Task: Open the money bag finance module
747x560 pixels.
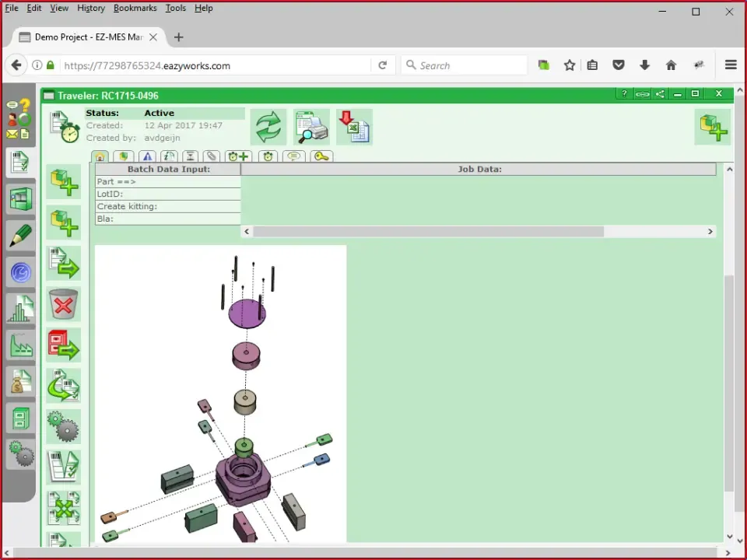Action: pos(19,383)
